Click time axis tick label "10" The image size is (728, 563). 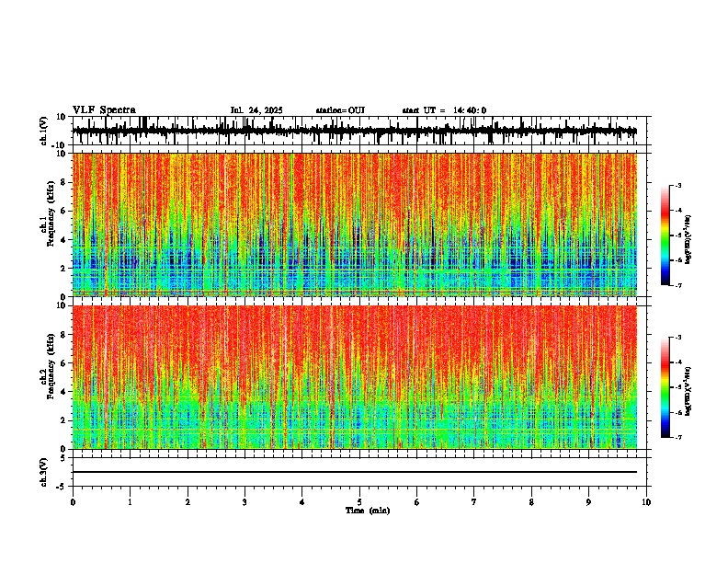pyautogui.click(x=646, y=502)
